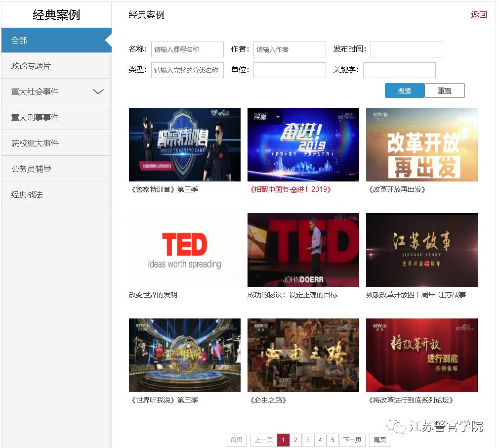Select page 1 in pagination
Image resolution: width=499 pixels, height=448 pixels.
click(x=283, y=440)
